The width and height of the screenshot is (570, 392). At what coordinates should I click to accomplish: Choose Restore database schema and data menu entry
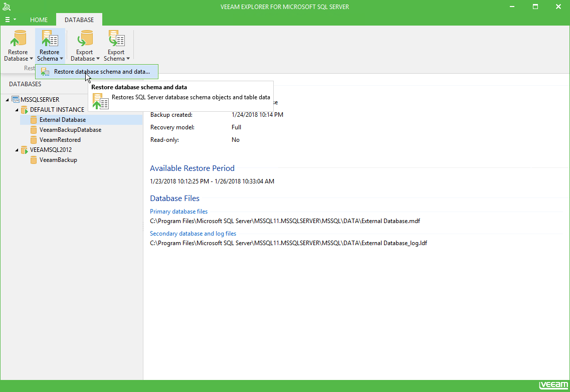97,72
